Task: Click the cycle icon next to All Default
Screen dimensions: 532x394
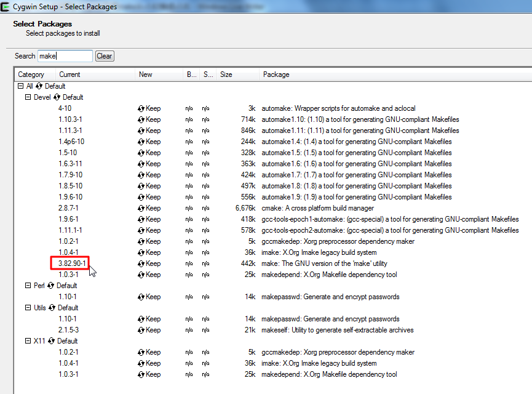Action: point(39,86)
